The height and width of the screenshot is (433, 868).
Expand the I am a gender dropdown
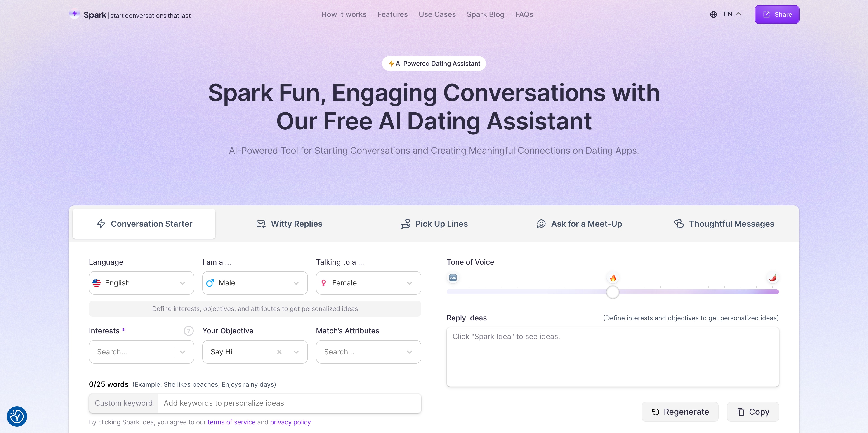(297, 282)
